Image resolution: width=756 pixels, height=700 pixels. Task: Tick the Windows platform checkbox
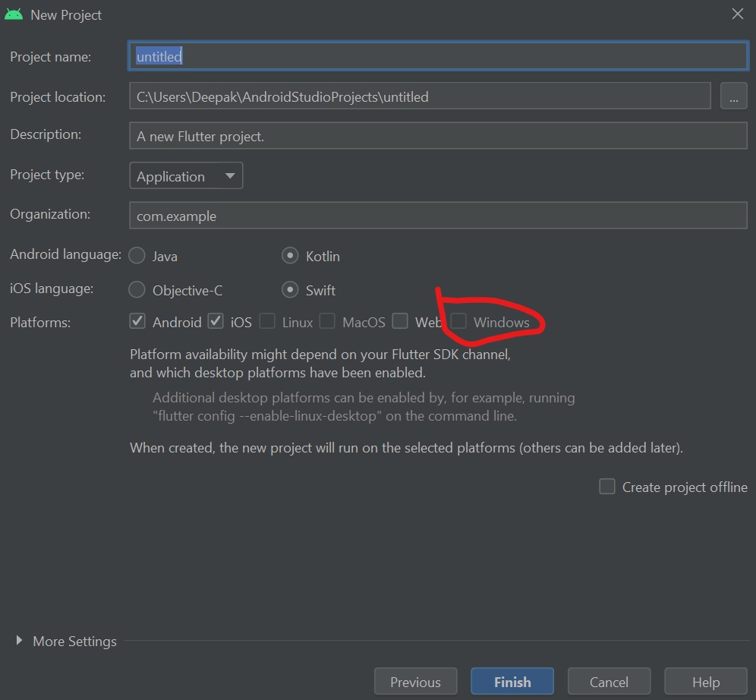[x=458, y=321]
